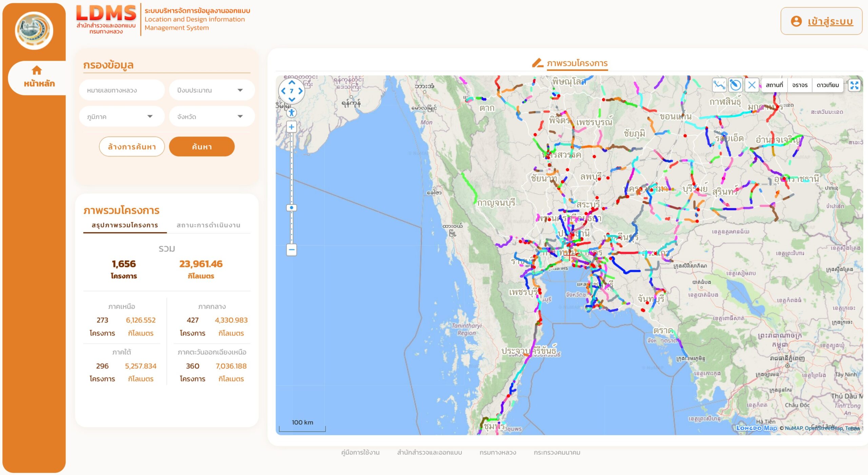Viewport: 868px width, 475px height.
Task: Pan the map right with arrow
Action: [300, 91]
